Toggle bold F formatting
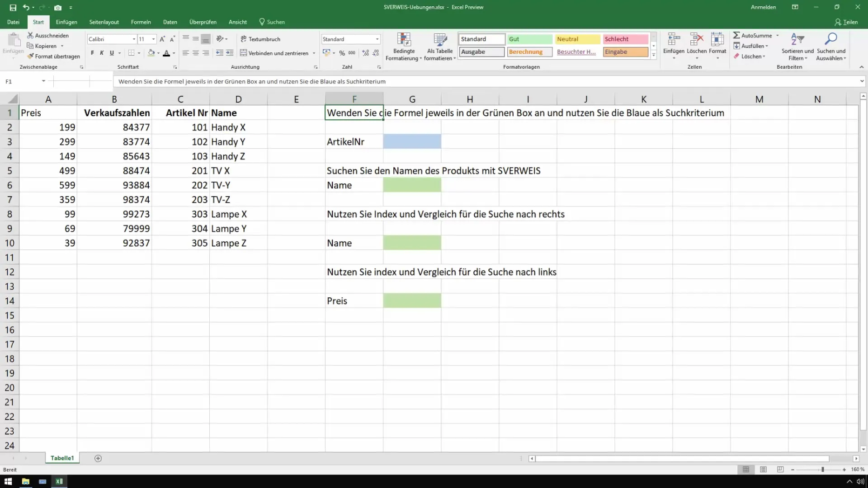The image size is (868, 488). click(92, 53)
